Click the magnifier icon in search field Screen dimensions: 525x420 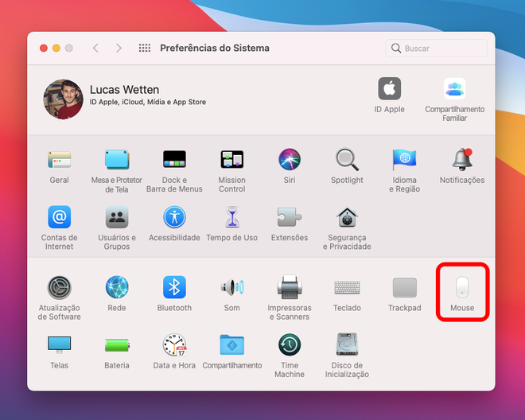[x=396, y=49]
